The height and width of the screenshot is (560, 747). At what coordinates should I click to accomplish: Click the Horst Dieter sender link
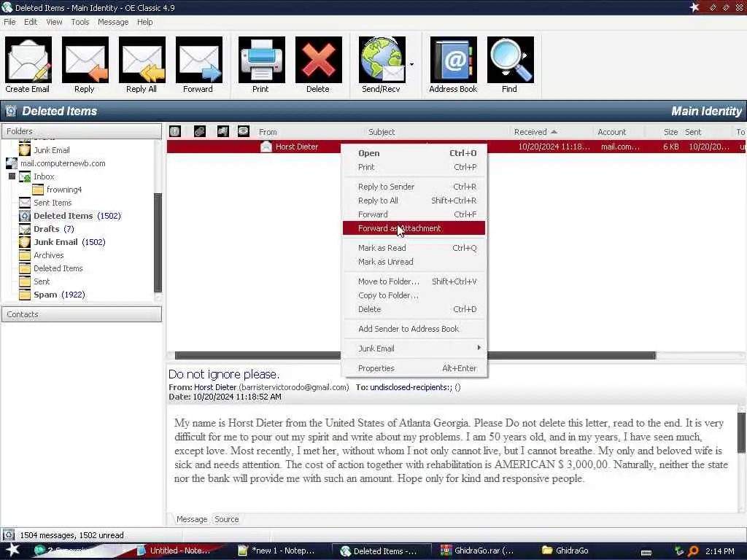pyautogui.click(x=215, y=387)
